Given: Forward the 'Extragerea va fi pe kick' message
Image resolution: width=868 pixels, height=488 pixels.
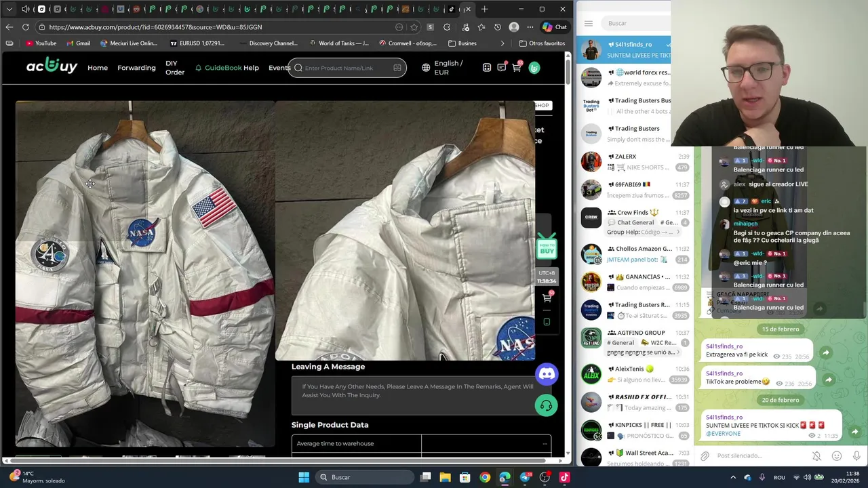Looking at the screenshot, I should [x=825, y=352].
